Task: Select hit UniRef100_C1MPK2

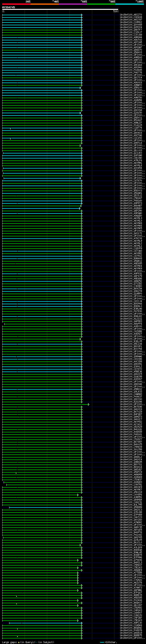Action: (131, 22)
